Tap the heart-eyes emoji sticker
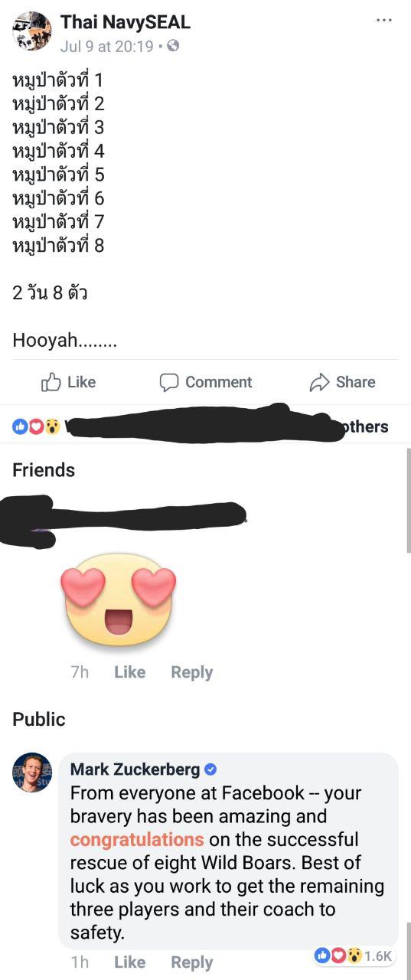This screenshot has width=411, height=980. 119,599
